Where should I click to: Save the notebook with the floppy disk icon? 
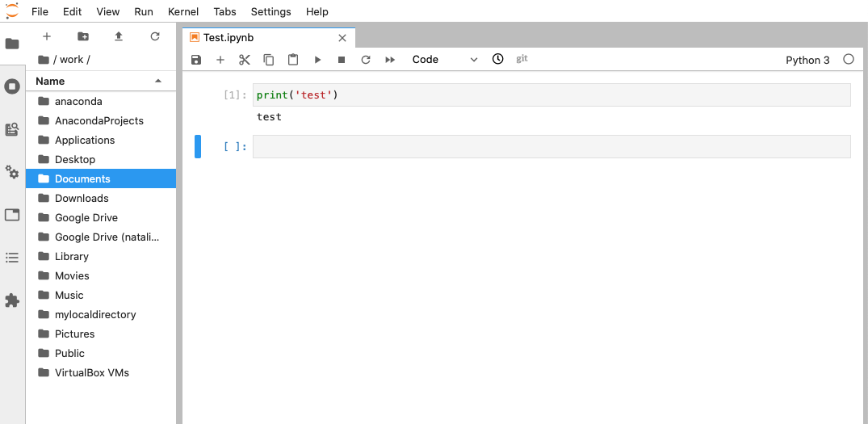click(x=196, y=60)
